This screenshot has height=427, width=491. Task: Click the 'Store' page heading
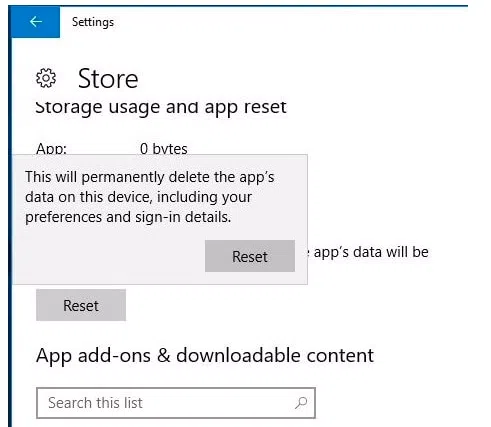click(x=108, y=79)
